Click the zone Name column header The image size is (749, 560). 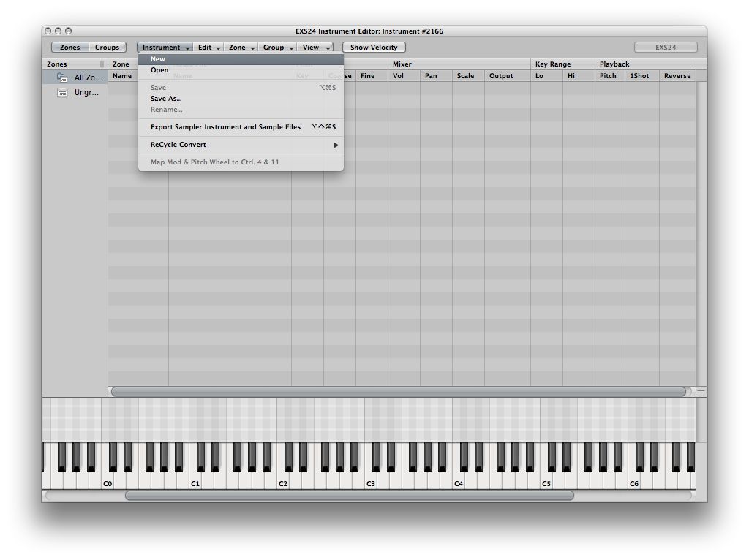coord(123,76)
